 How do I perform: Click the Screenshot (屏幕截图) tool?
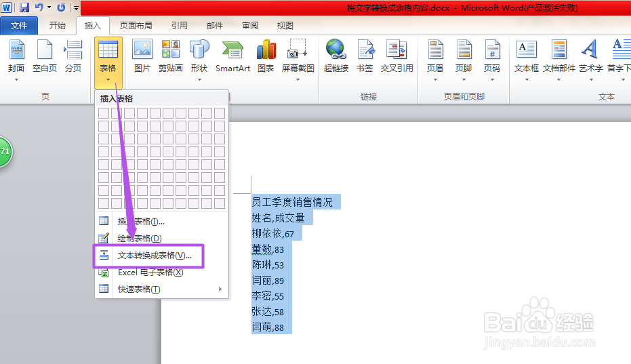click(x=298, y=56)
